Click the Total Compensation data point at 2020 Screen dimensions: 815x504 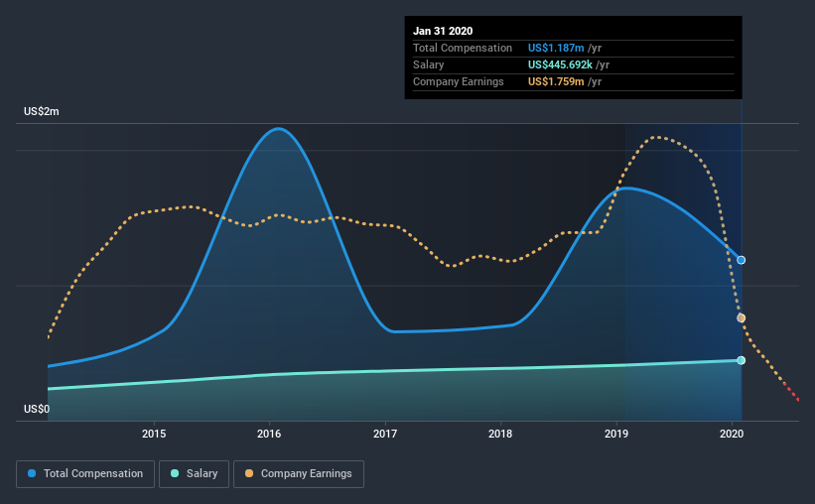point(742,260)
